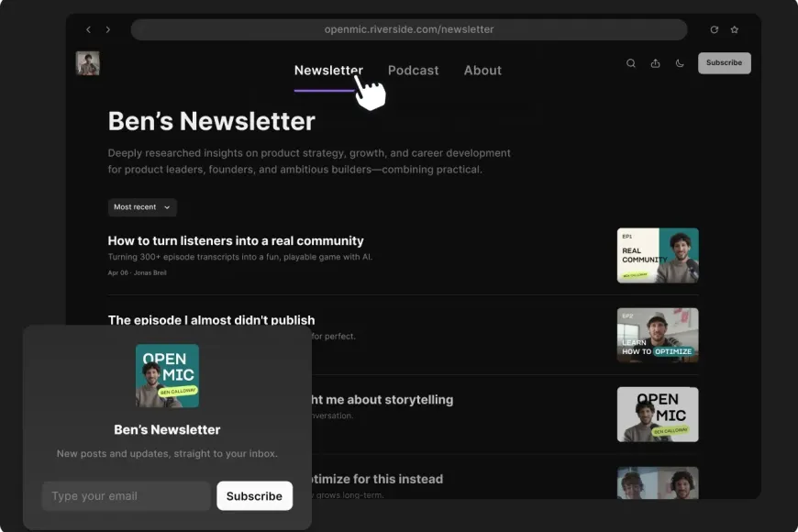Click the 'Apr 06 · Jonas Breil' byline
Image resolution: width=798 pixels, height=532 pixels.
(137, 272)
